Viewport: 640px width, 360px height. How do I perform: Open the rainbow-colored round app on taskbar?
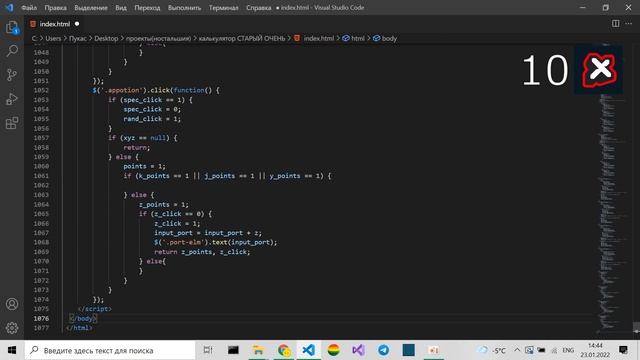click(333, 350)
